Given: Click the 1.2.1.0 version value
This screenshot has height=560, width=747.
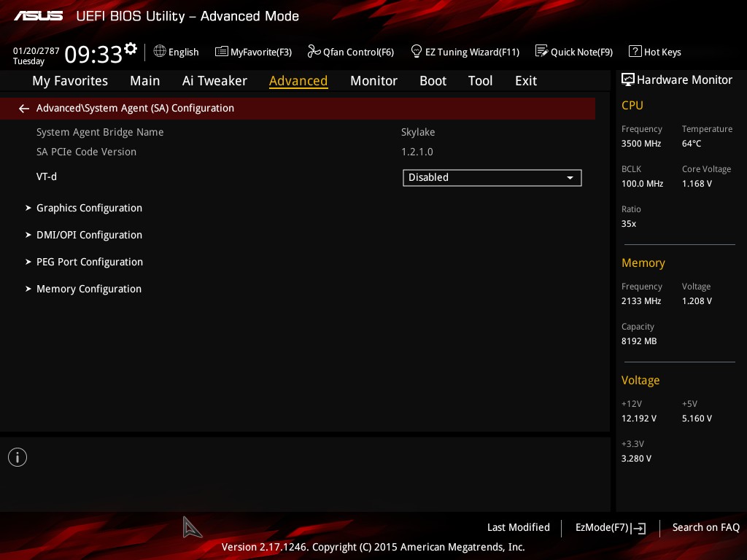Looking at the screenshot, I should click(417, 152).
